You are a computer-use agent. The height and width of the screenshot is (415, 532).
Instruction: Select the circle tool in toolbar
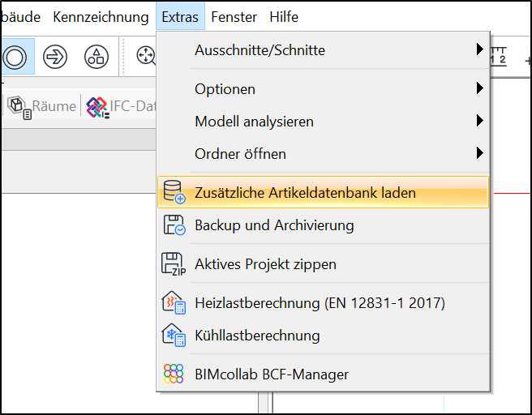pyautogui.click(x=15, y=56)
